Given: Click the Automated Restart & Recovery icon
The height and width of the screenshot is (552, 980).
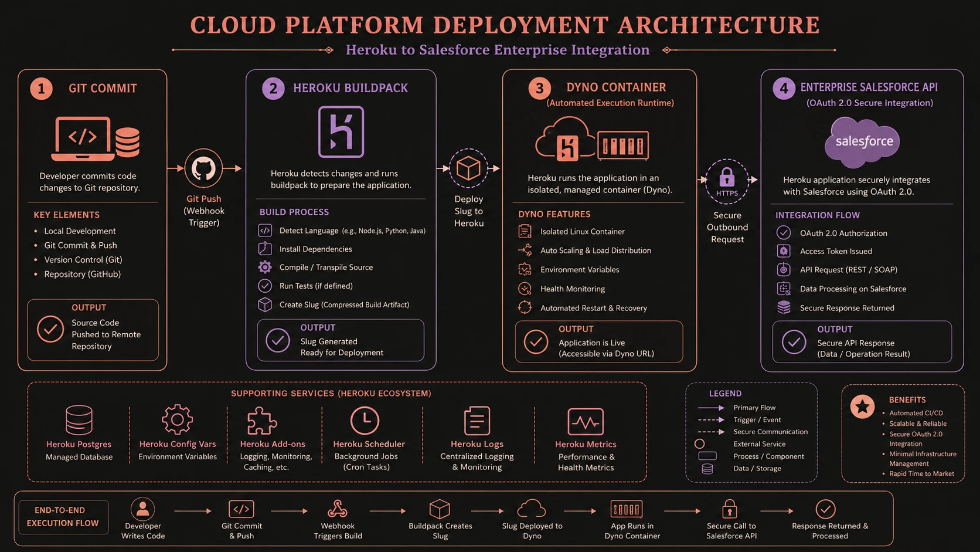Looking at the screenshot, I should coord(525,307).
